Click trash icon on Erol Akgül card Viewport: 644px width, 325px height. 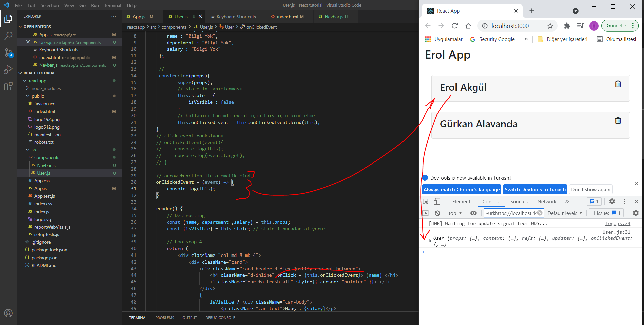click(618, 84)
